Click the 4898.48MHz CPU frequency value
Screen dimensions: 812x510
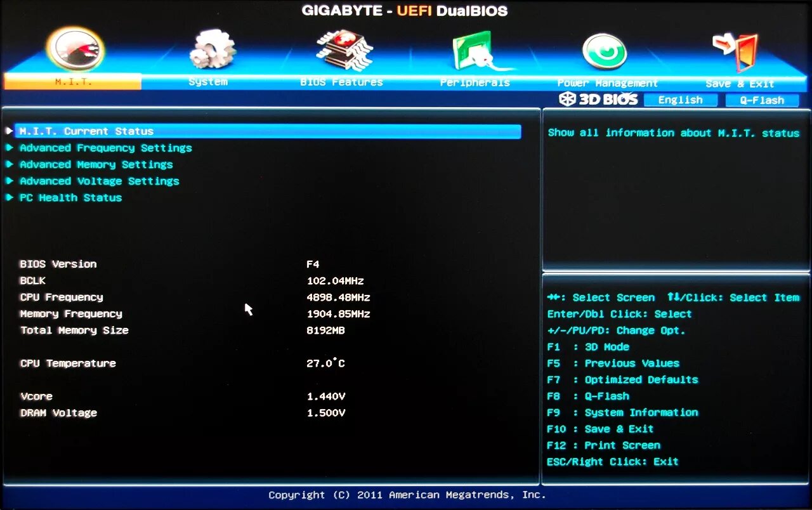339,297
